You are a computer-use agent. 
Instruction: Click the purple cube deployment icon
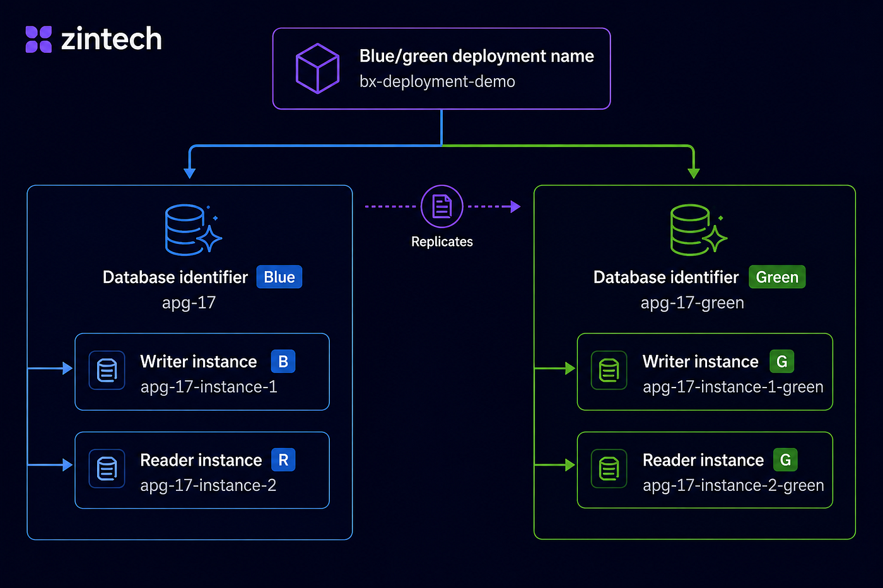pos(318,68)
